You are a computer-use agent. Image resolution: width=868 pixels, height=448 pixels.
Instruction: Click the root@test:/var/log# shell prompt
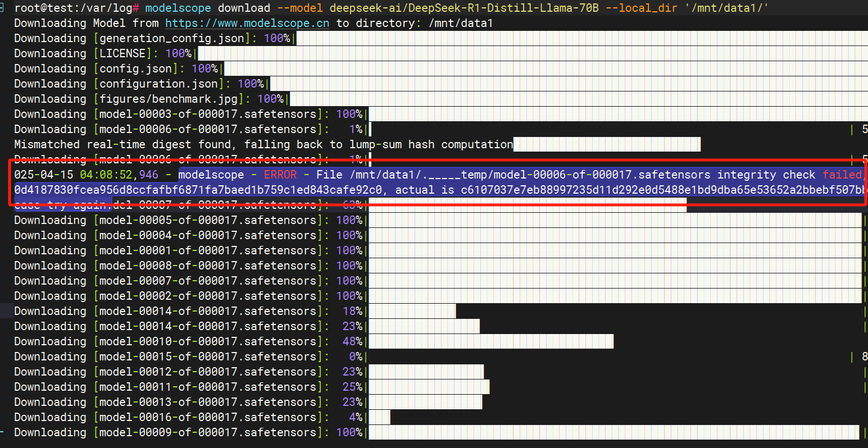76,8
